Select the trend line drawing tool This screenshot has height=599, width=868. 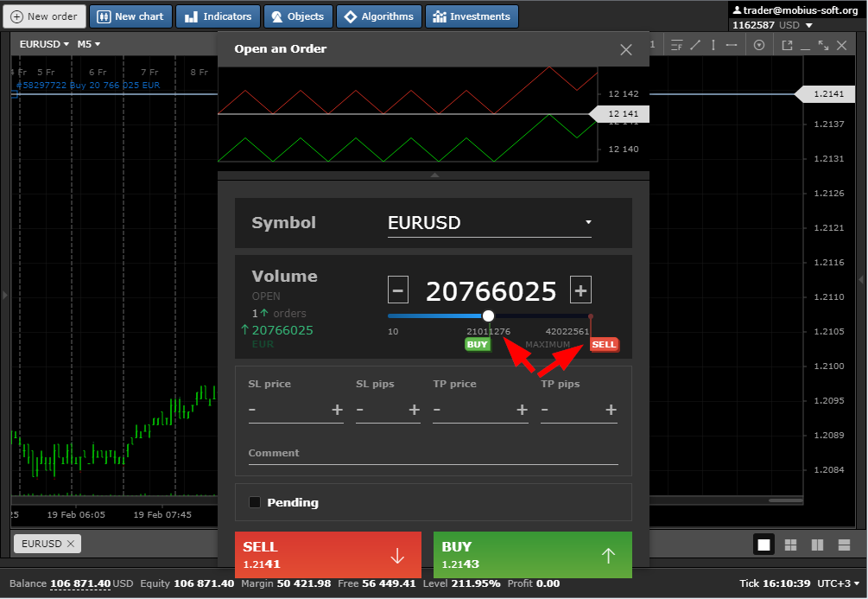(x=695, y=46)
